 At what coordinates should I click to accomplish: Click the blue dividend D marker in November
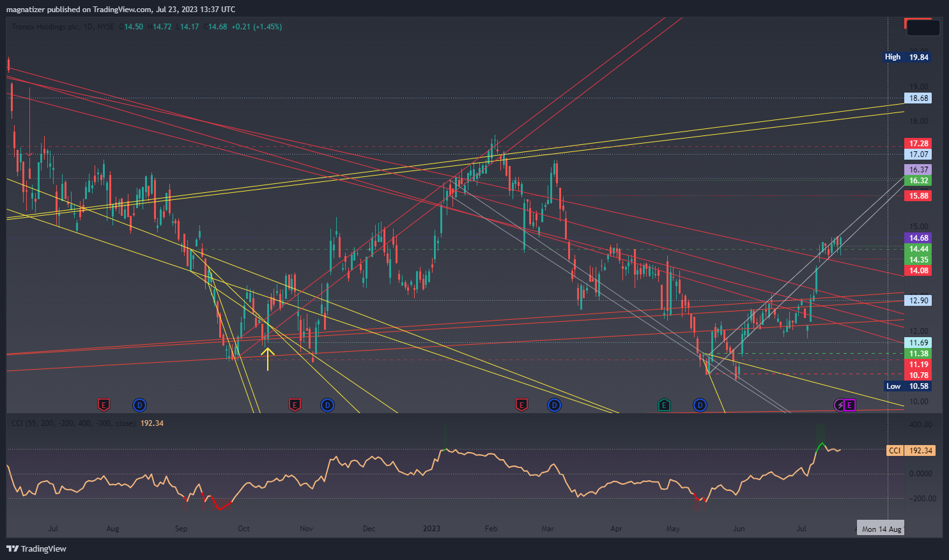tap(327, 405)
